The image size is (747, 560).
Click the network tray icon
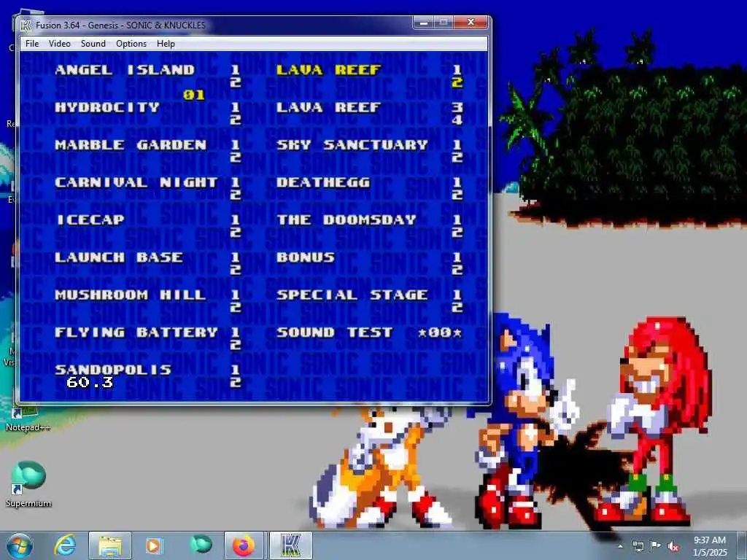pyautogui.click(x=638, y=546)
